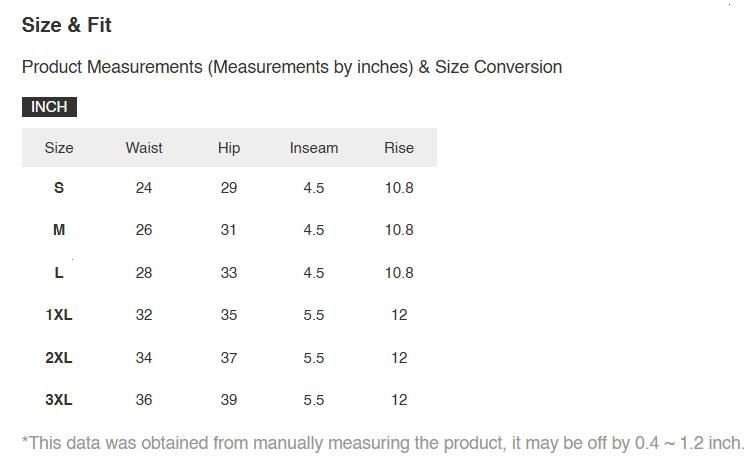The width and height of the screenshot is (753, 465).
Task: Click the Rise column header
Action: (399, 148)
